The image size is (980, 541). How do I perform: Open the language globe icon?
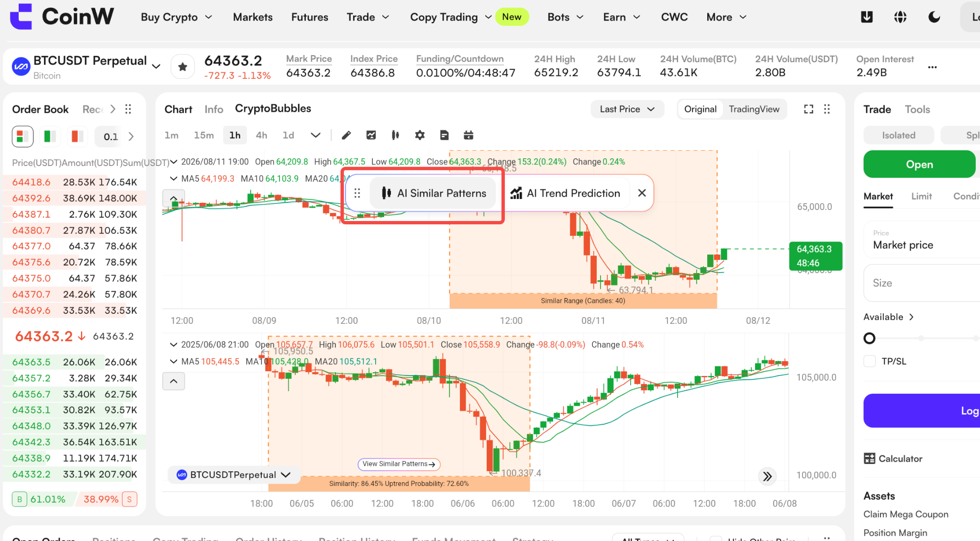900,17
